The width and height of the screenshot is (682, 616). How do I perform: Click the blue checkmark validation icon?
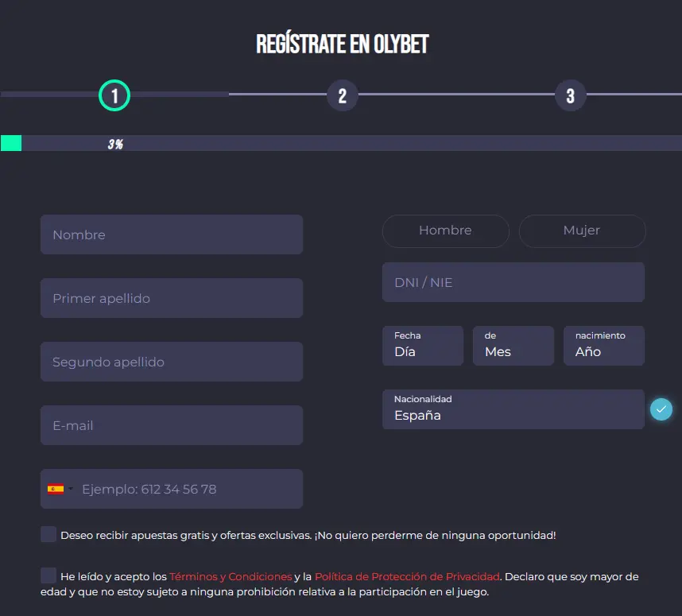(661, 409)
